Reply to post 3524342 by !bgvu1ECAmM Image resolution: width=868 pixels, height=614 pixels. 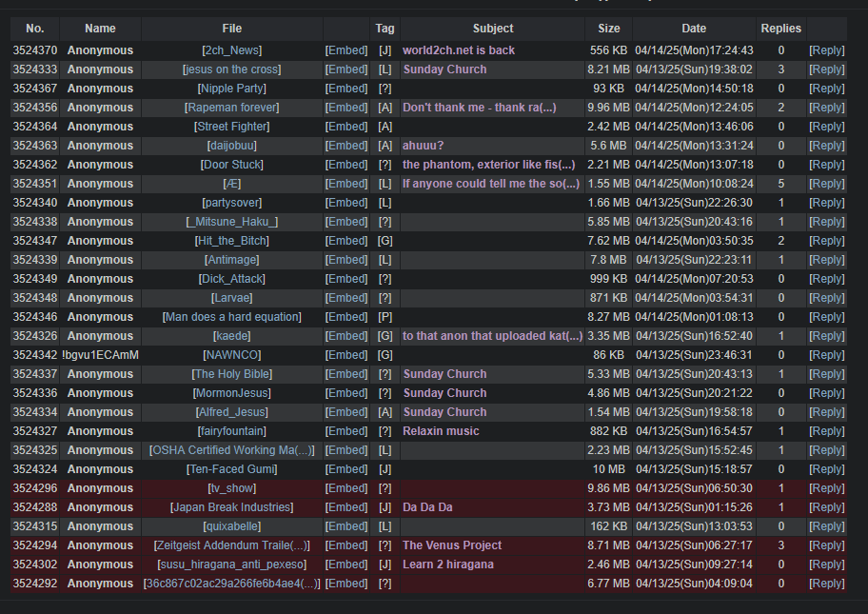tap(826, 355)
